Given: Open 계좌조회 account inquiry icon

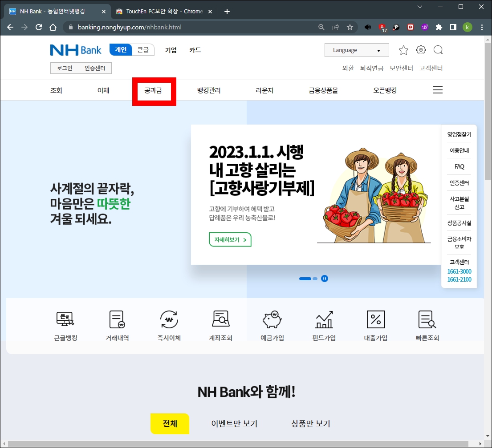Looking at the screenshot, I should [x=220, y=323].
